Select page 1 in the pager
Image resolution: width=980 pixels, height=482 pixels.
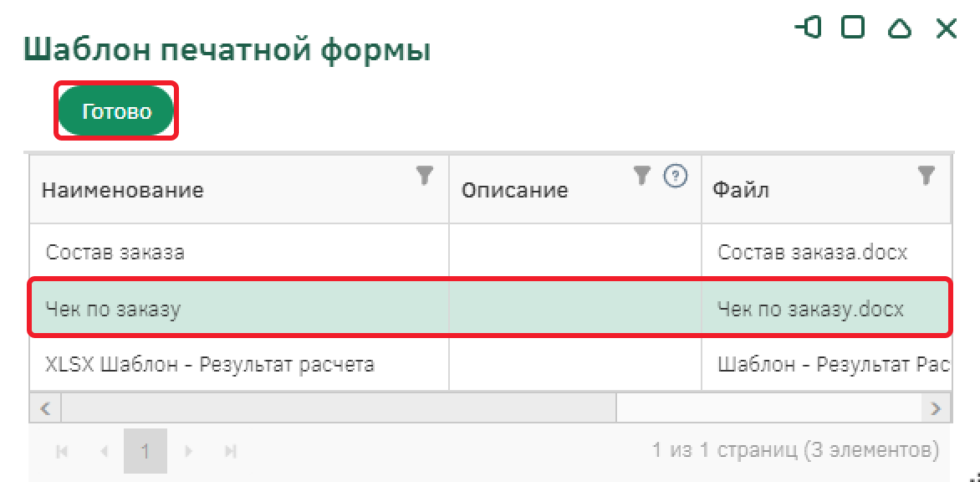point(145,451)
